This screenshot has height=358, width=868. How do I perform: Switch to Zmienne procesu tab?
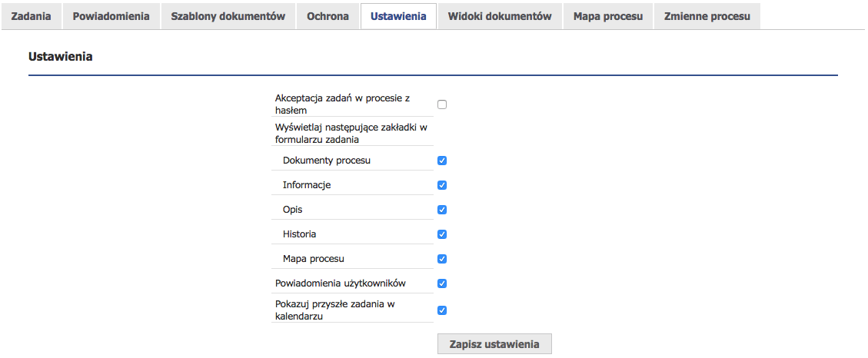[x=707, y=17]
